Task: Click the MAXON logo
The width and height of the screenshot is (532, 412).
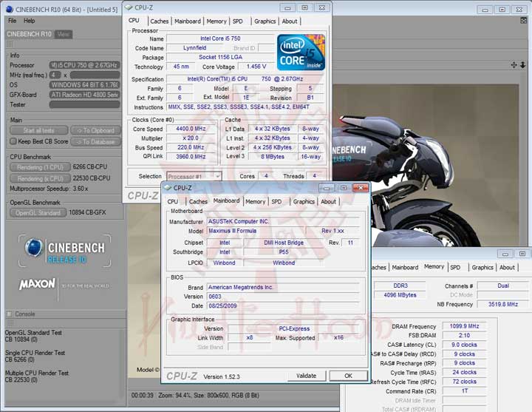Action: click(37, 284)
